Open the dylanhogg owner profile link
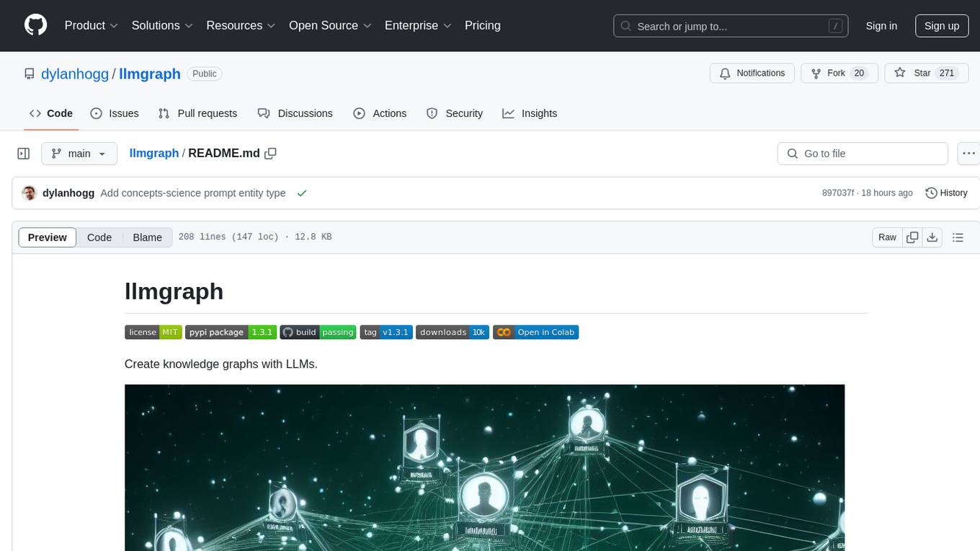Viewport: 980px width, 551px height. pos(75,74)
